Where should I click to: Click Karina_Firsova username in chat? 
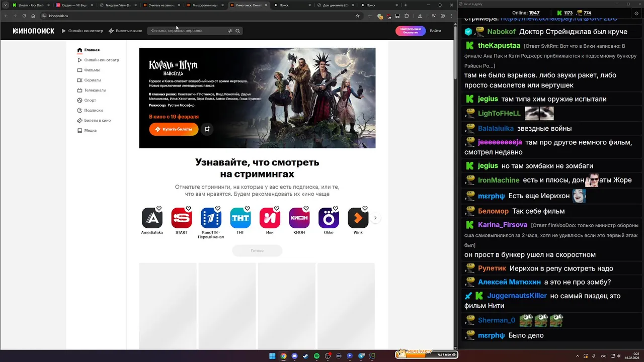click(x=503, y=225)
